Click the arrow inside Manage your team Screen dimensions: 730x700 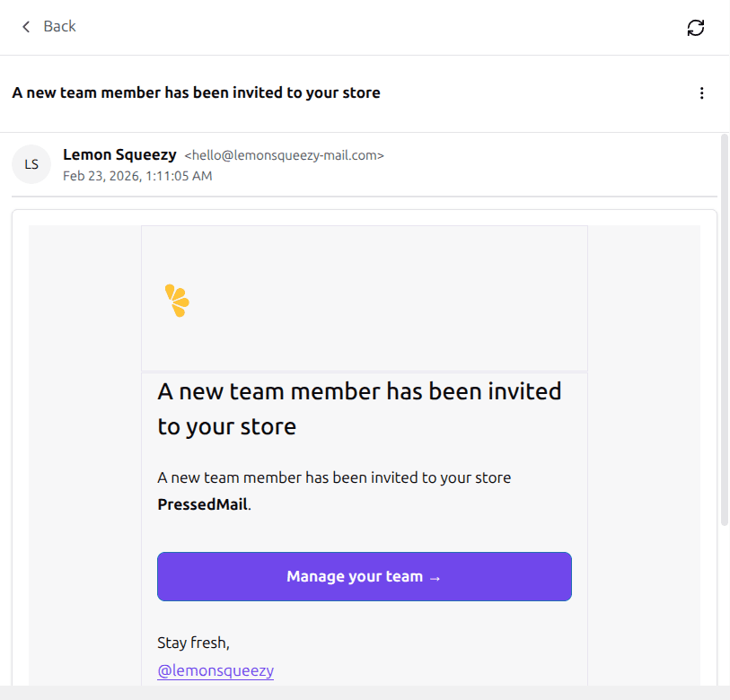pos(435,577)
